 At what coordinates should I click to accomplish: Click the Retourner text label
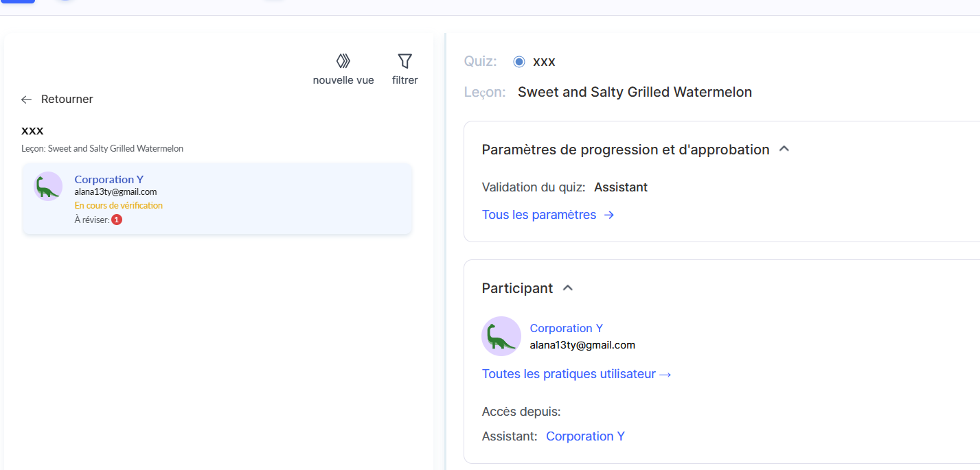pos(67,99)
